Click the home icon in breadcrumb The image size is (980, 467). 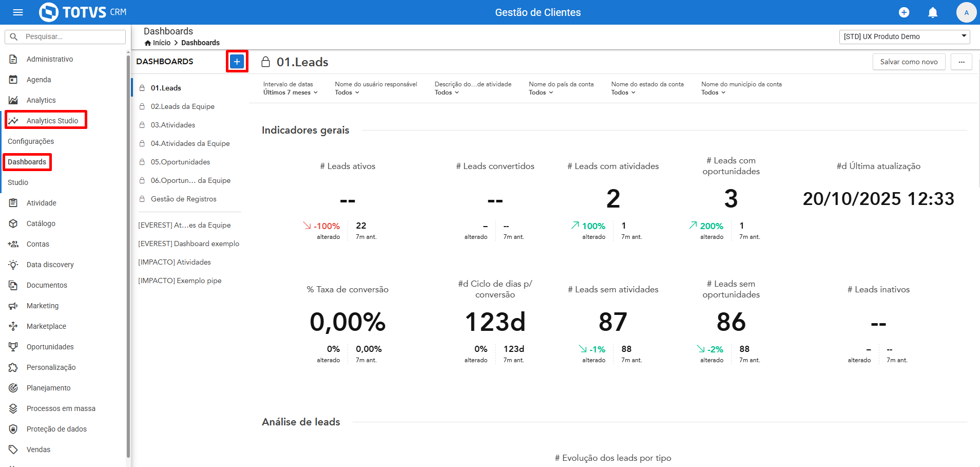pos(148,43)
